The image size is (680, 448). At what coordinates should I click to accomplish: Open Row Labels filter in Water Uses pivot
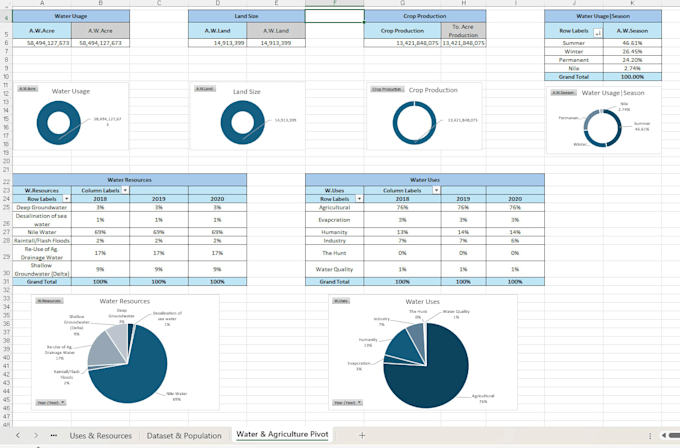359,199
